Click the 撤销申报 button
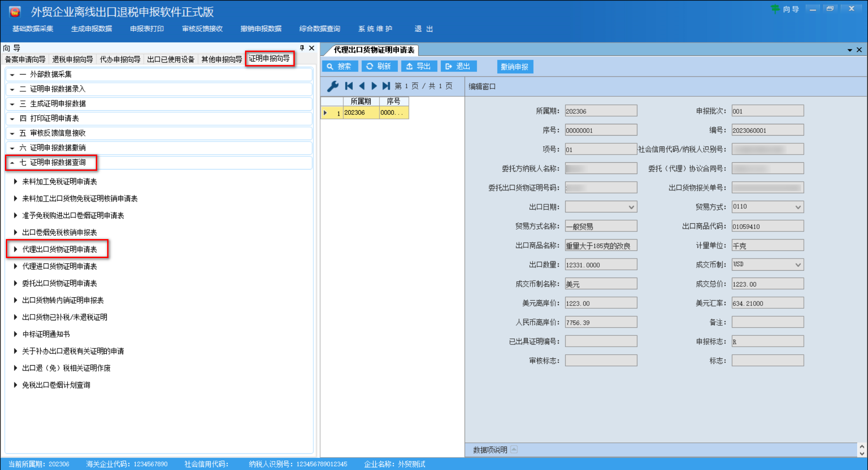 coord(514,67)
